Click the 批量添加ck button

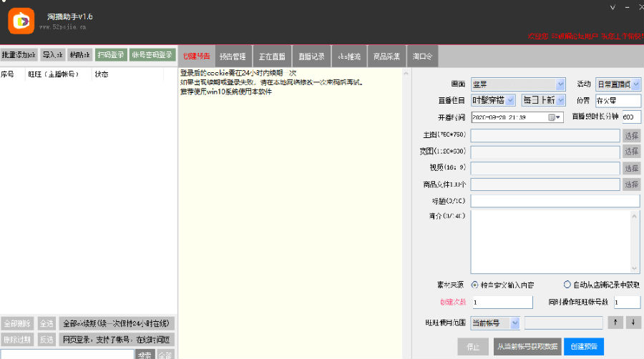pyautogui.click(x=19, y=55)
